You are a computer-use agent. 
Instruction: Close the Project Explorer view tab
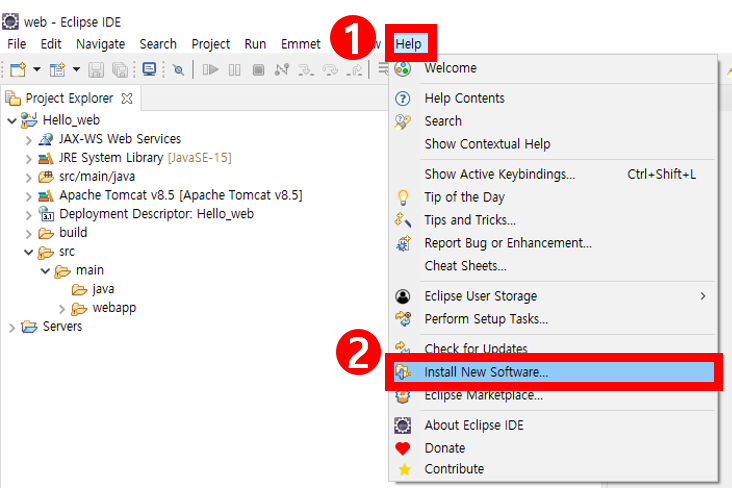(127, 98)
